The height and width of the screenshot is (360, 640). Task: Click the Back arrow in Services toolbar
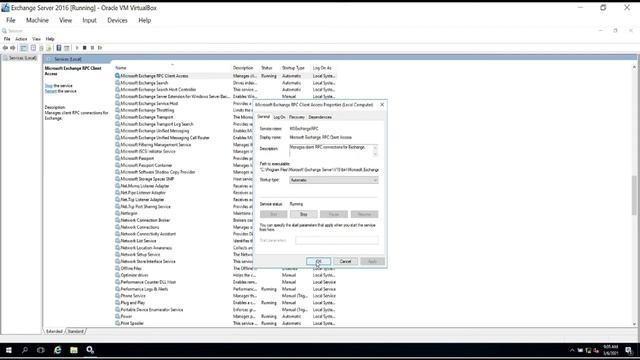point(5,48)
